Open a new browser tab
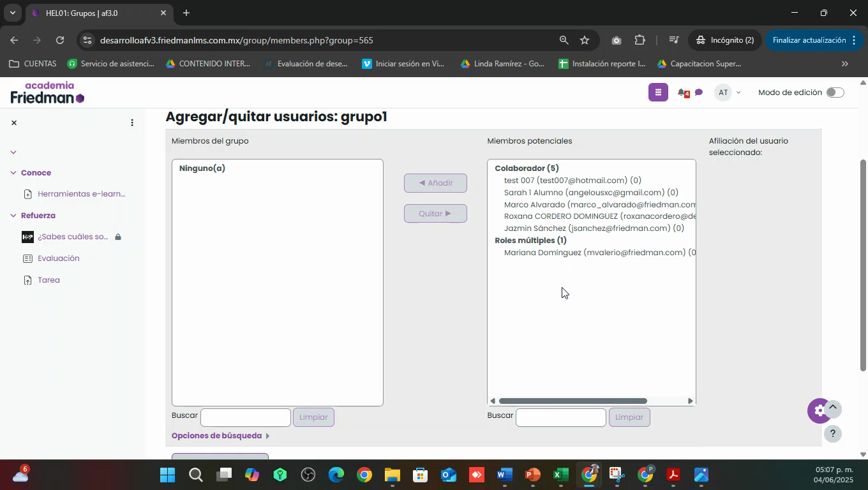This screenshot has width=868, height=490. point(186,13)
